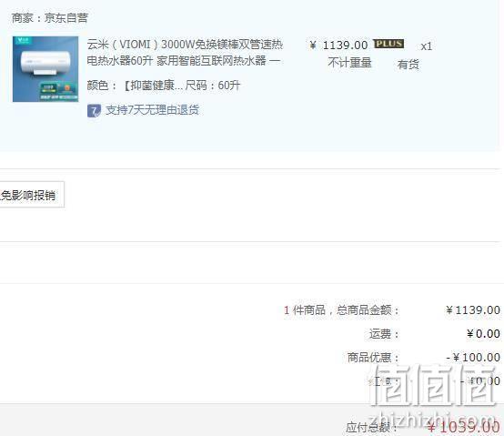Screen dimensions: 504x436
Task: Click the 总商品金额 ¥1139.00 amount
Action: (473, 310)
